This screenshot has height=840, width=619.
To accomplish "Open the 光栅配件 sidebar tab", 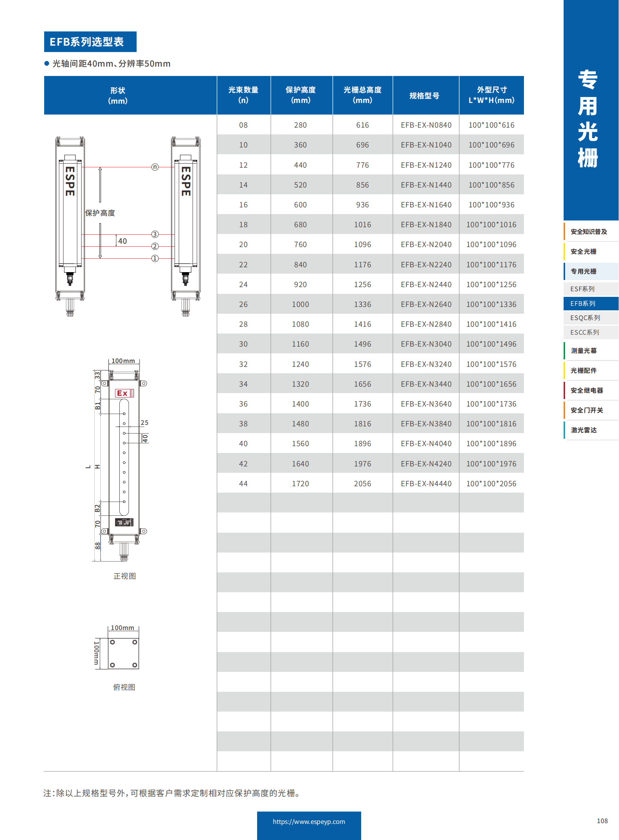I will coord(591,371).
